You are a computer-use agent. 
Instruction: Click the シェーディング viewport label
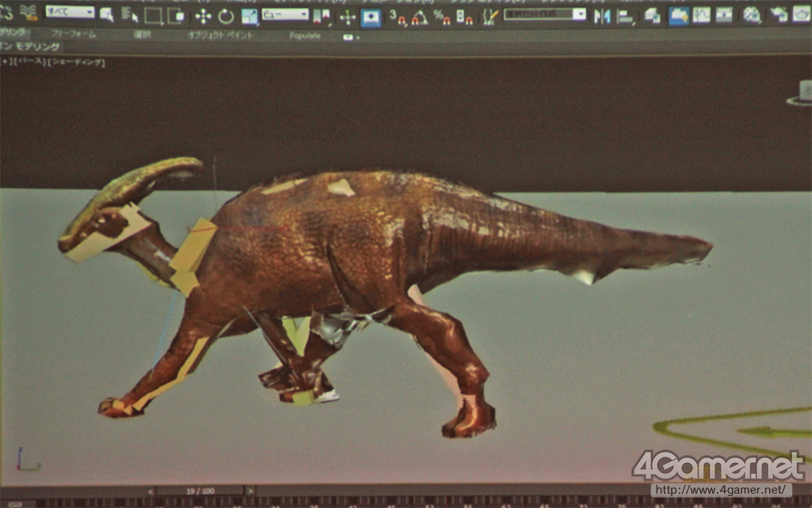point(78,62)
